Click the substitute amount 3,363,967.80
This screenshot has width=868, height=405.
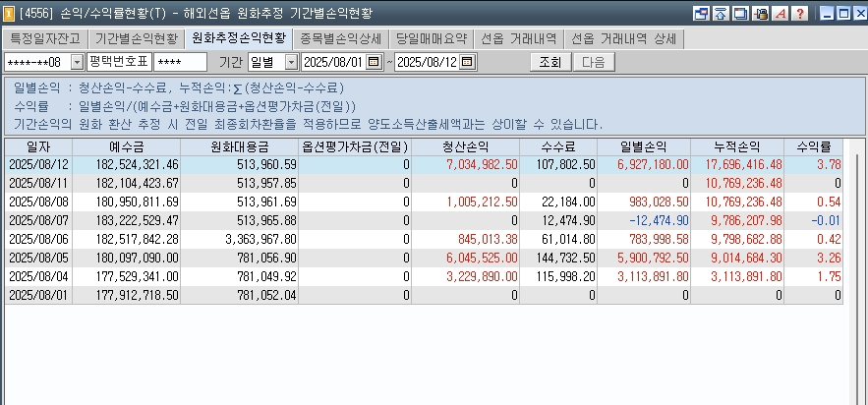click(261, 240)
